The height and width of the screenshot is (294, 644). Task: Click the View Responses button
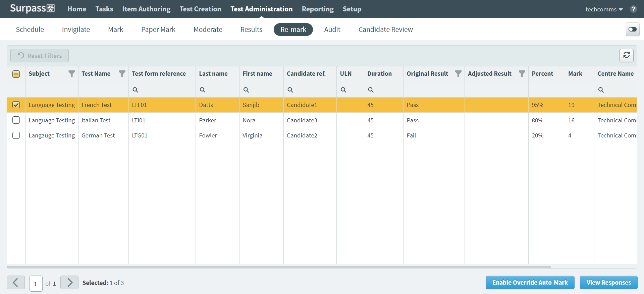click(608, 283)
